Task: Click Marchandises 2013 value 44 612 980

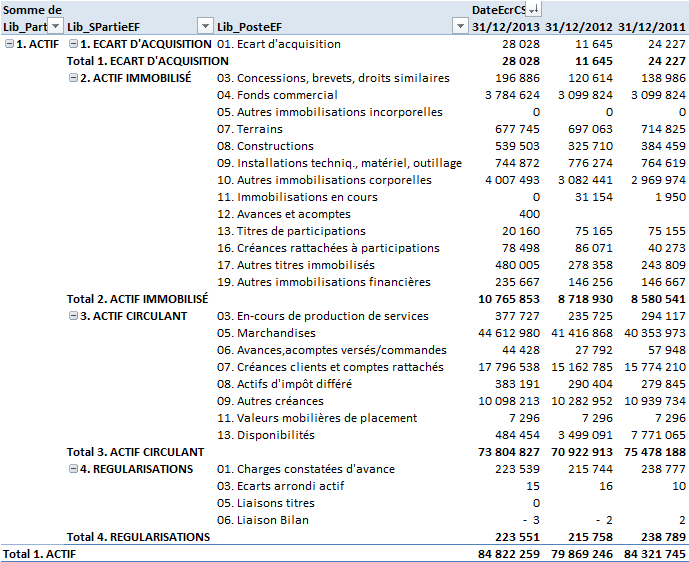Action: [x=509, y=333]
